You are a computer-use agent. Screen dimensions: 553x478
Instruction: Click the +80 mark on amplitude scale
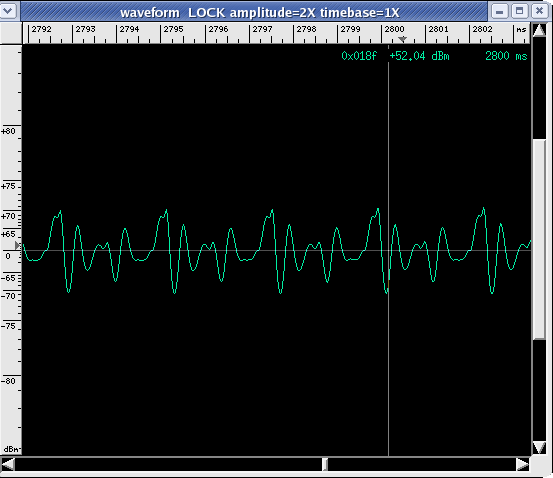[x=8, y=131]
